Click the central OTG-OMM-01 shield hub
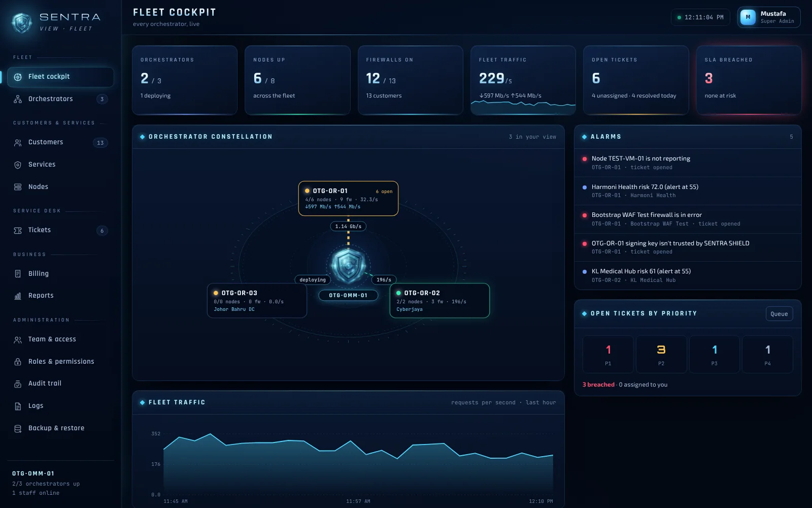 pyautogui.click(x=348, y=265)
